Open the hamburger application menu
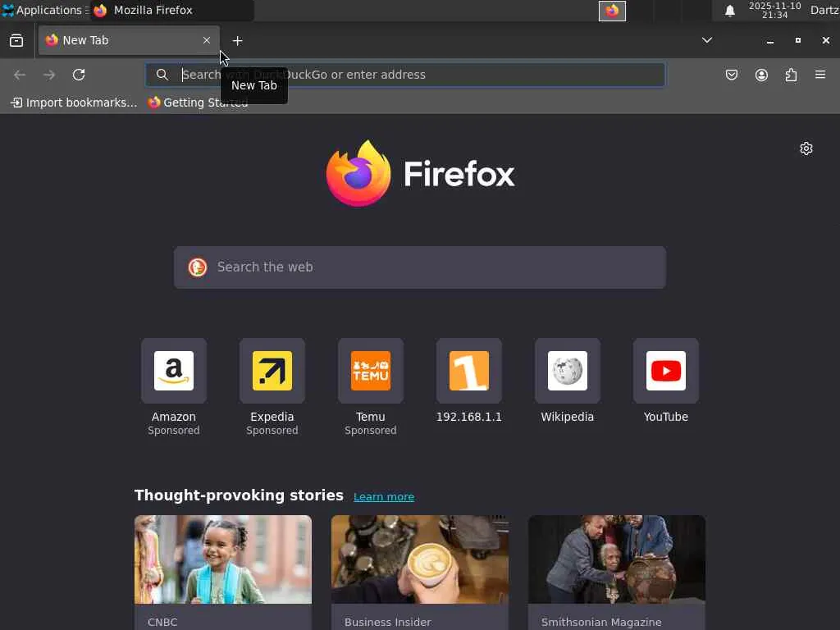The width and height of the screenshot is (840, 630). [820, 75]
